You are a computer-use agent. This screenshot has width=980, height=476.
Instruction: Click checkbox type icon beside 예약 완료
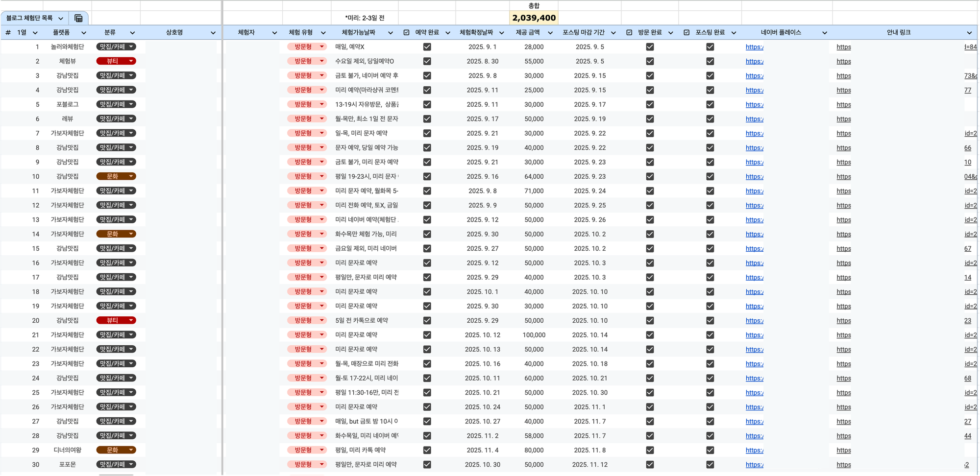[x=406, y=32]
